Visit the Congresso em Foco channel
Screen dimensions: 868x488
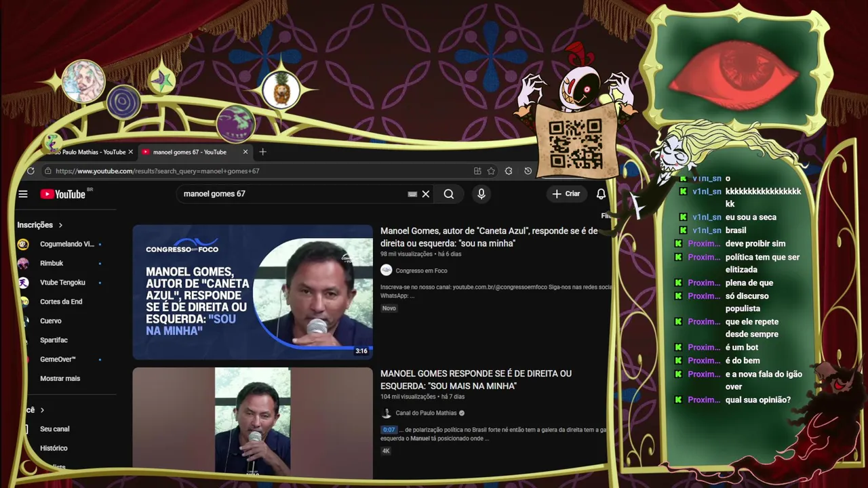click(421, 270)
